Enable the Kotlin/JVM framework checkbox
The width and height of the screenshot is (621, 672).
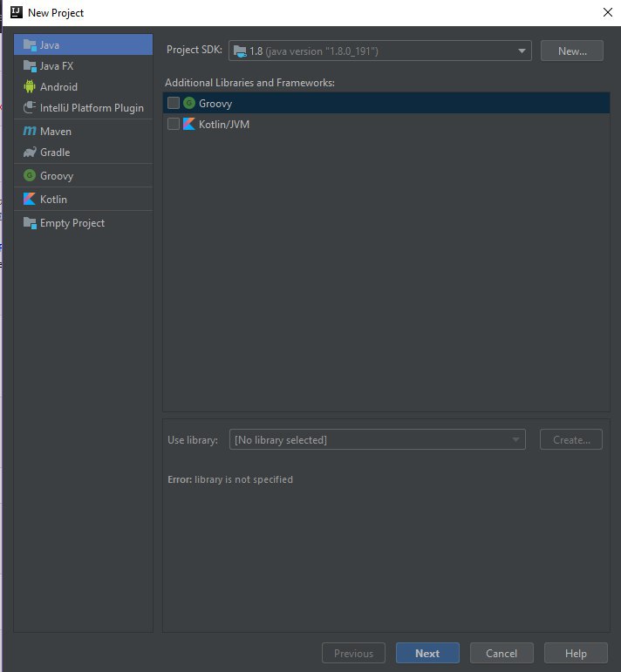point(174,124)
